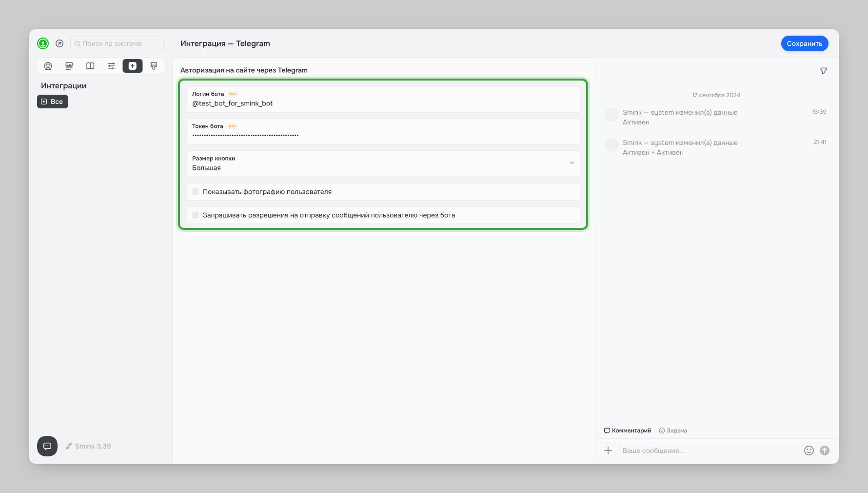Screen dimensions: 868x493
Task: Click the plus attachment icon in message bar
Action: [x=608, y=451]
